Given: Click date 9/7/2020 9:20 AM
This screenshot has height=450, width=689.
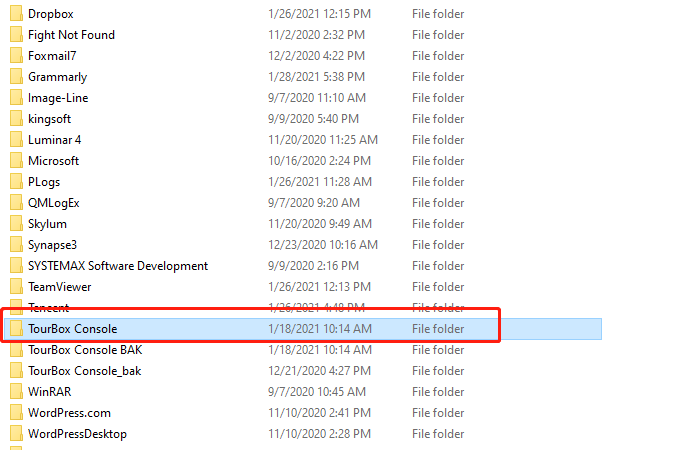Looking at the screenshot, I should (314, 203).
